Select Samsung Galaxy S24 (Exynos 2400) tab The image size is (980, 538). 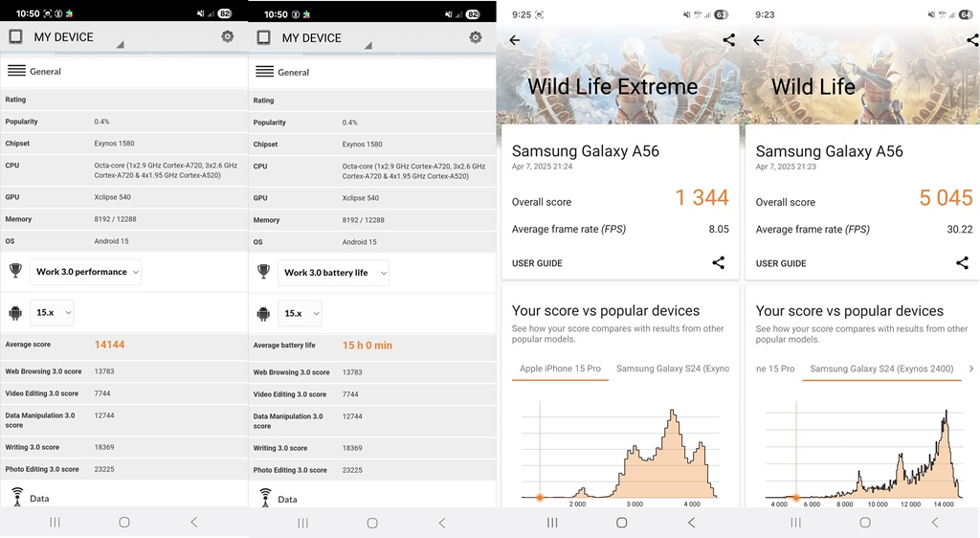881,369
